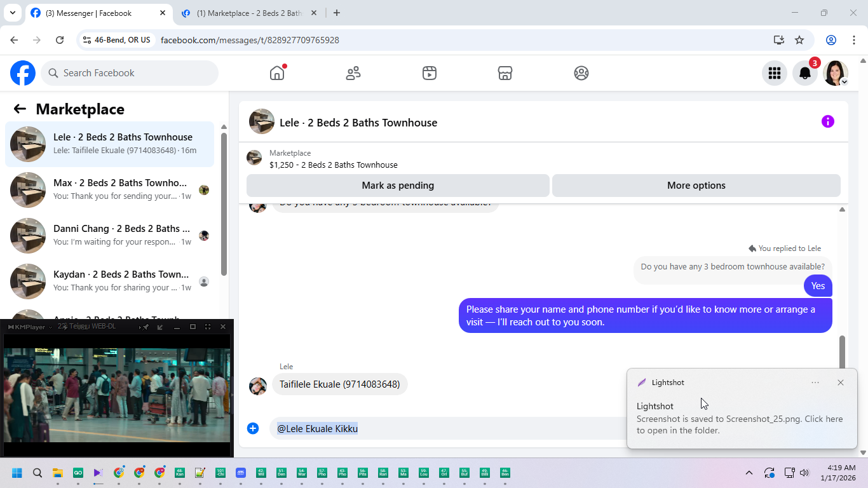
Task: Open the Reels video icon
Action: coord(430,73)
